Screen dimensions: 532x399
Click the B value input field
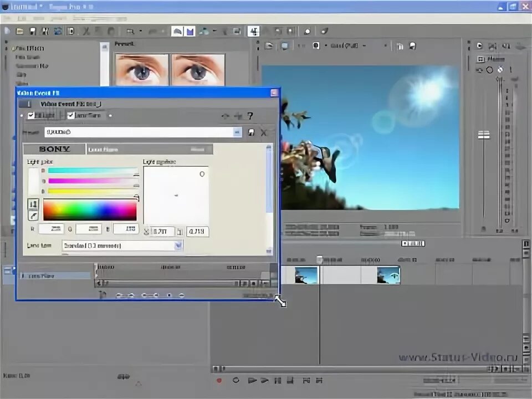coord(126,229)
